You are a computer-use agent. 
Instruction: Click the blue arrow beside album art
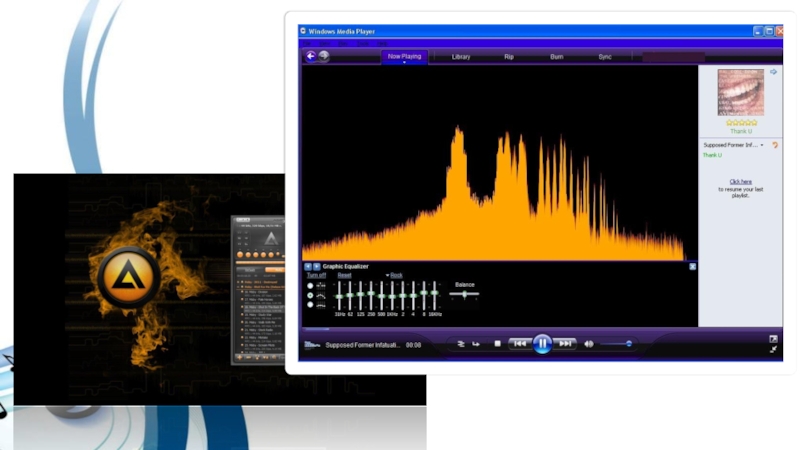773,72
